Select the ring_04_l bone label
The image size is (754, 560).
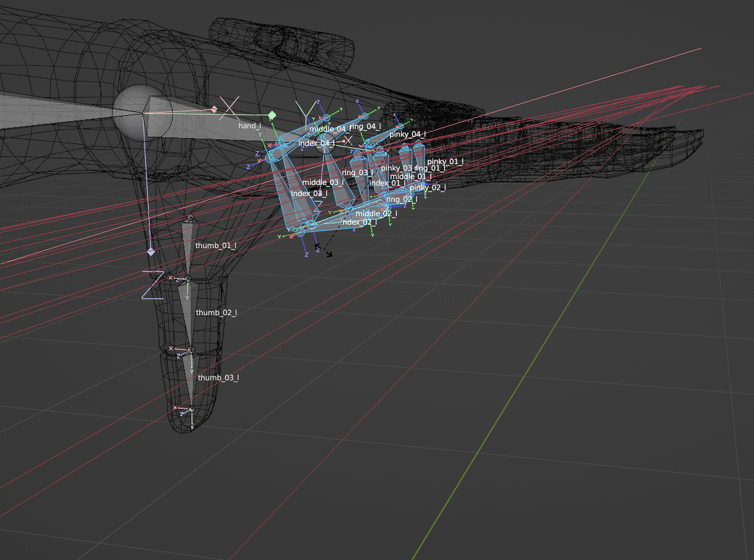click(365, 126)
